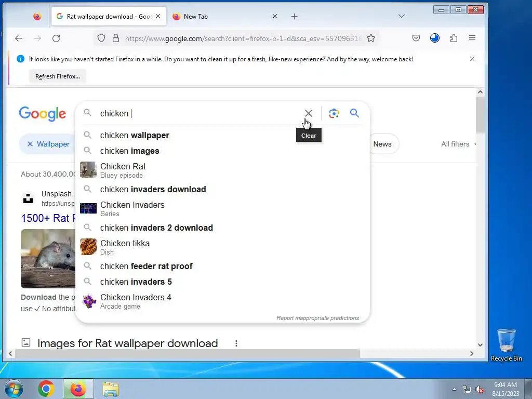This screenshot has height=399, width=532.
Task: List all open tabs dropdown
Action: point(402,16)
